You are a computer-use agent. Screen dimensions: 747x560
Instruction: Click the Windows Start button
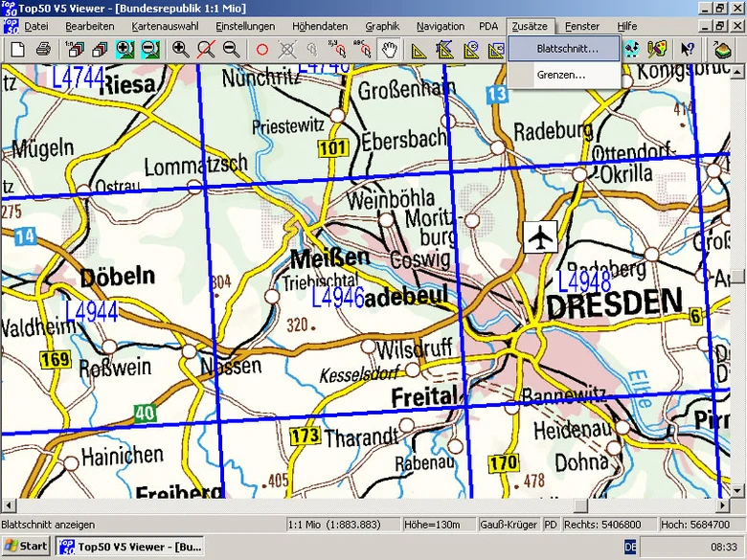click(x=26, y=547)
